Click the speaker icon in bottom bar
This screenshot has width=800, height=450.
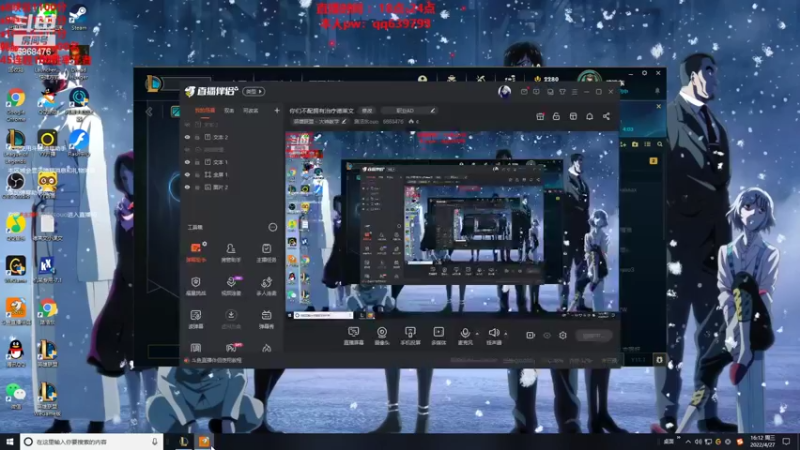pos(493,333)
